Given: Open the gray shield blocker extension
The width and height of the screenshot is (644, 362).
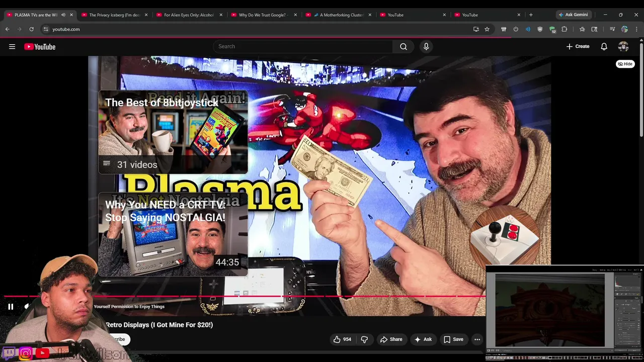Looking at the screenshot, I should (540, 29).
